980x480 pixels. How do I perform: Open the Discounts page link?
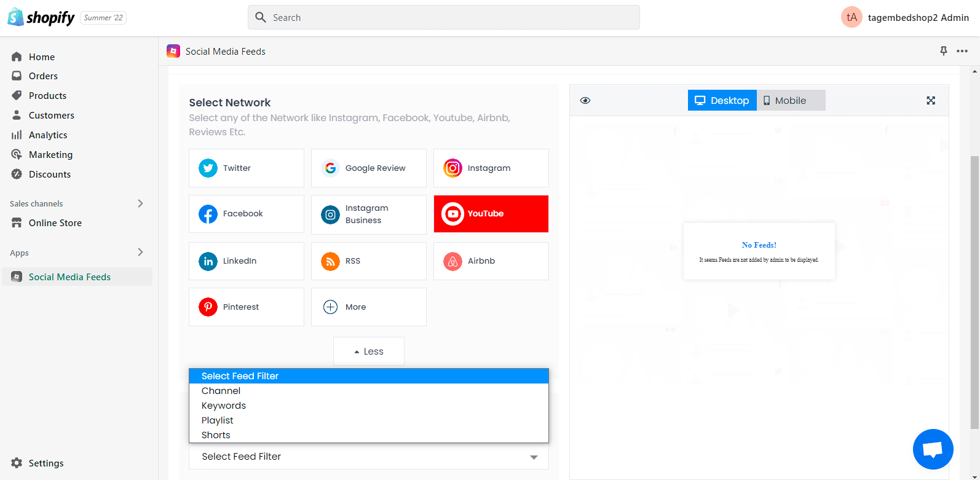point(50,174)
